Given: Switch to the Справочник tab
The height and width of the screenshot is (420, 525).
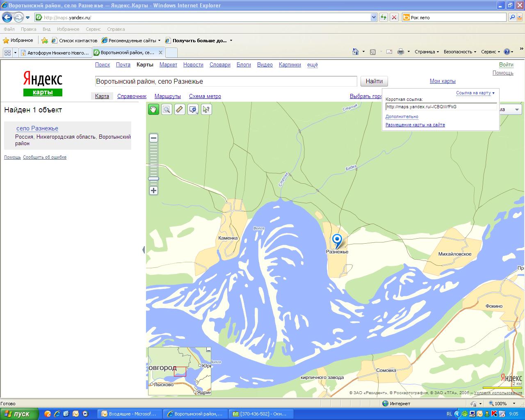Looking at the screenshot, I should pyautogui.click(x=132, y=96).
